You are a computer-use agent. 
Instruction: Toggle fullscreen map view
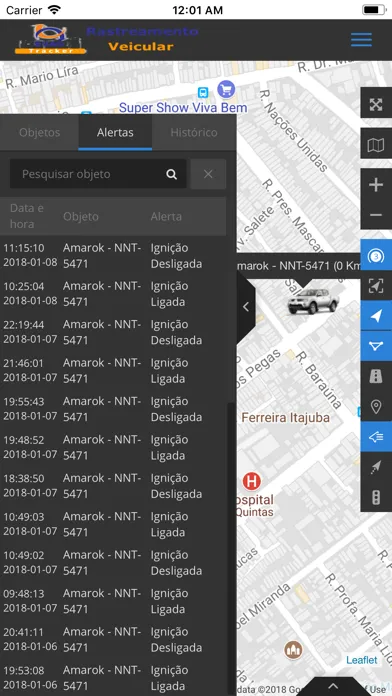click(x=376, y=103)
